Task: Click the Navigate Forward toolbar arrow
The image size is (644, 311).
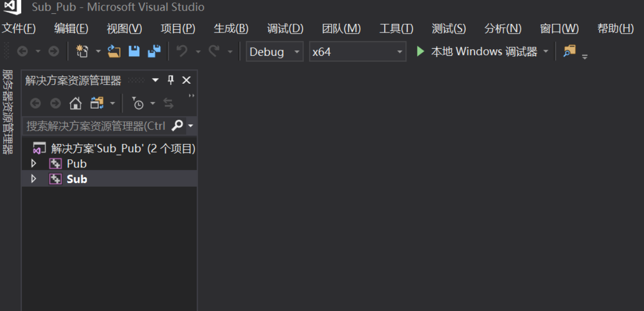Action: point(54,51)
